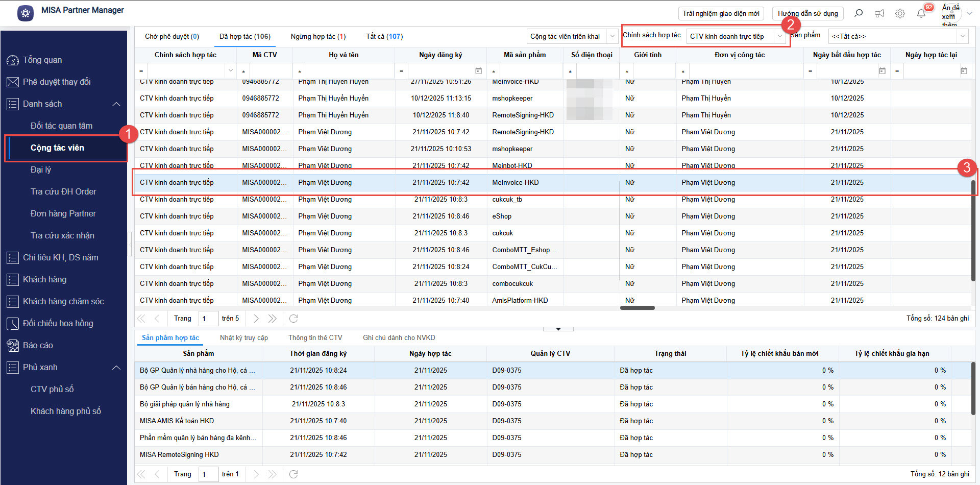Refresh the collaborator list table
Screen dimensions: 980x485
(x=293, y=319)
